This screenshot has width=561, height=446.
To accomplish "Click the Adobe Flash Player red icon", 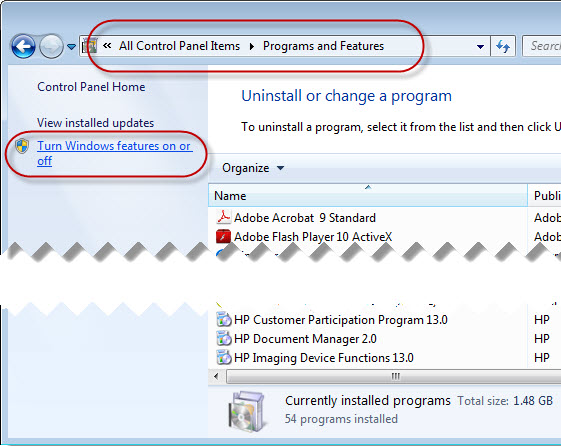I will (x=224, y=236).
